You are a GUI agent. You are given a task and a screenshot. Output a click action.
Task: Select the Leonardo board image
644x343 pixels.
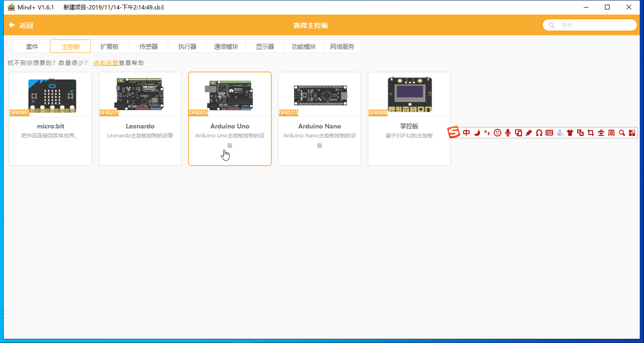tap(139, 94)
